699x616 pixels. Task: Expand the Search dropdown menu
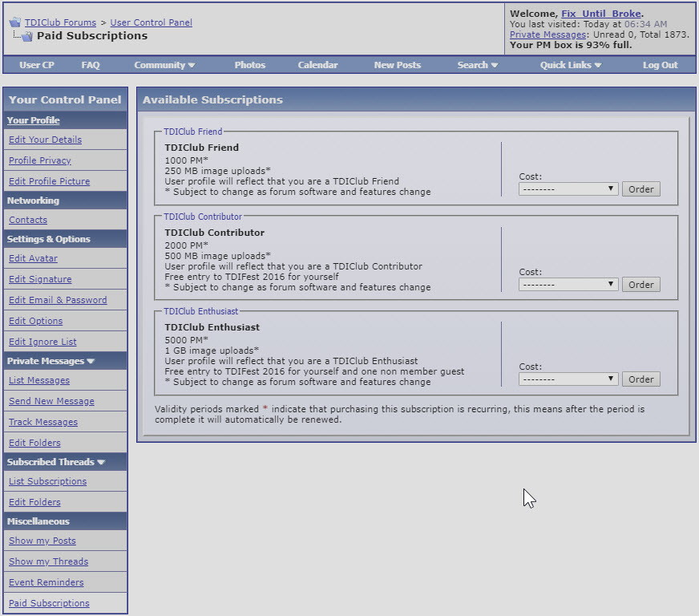pyautogui.click(x=478, y=65)
